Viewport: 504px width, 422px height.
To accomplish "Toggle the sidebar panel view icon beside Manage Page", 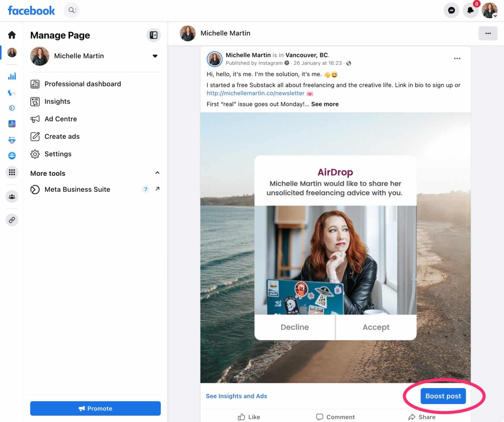I will point(153,35).
